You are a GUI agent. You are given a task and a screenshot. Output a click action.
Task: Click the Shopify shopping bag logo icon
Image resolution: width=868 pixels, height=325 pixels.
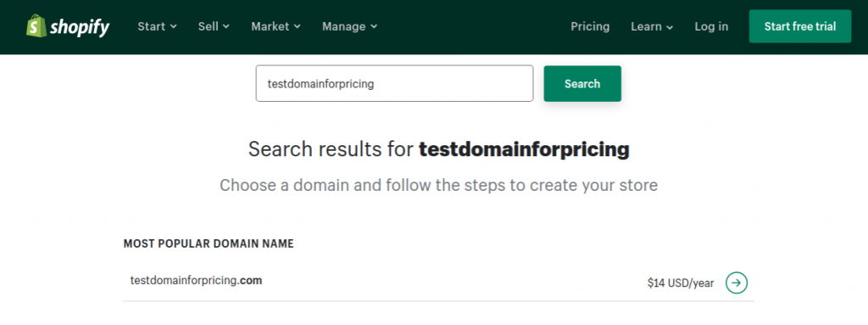pos(36,26)
